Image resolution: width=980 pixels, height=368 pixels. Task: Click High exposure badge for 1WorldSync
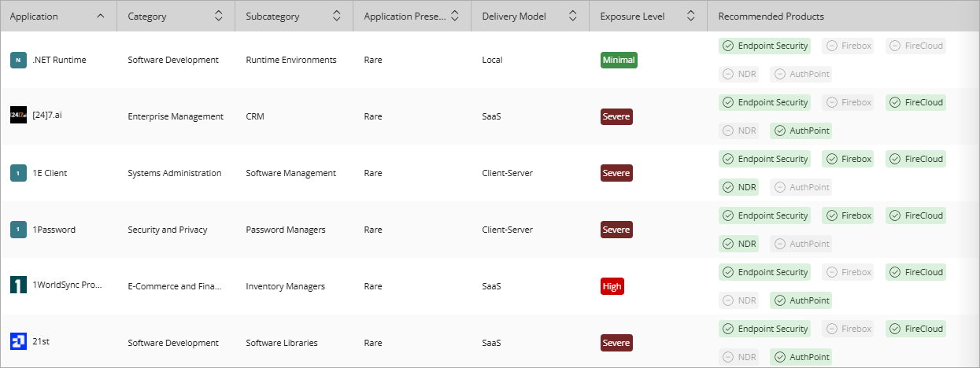tap(612, 286)
